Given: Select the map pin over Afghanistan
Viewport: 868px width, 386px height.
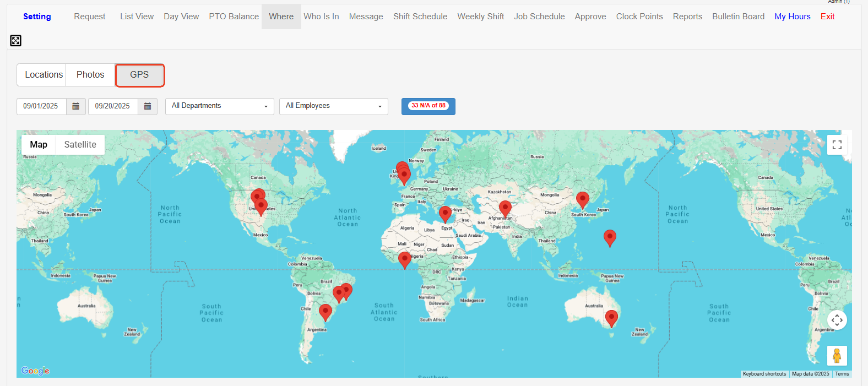Looking at the screenshot, I should pos(505,208).
